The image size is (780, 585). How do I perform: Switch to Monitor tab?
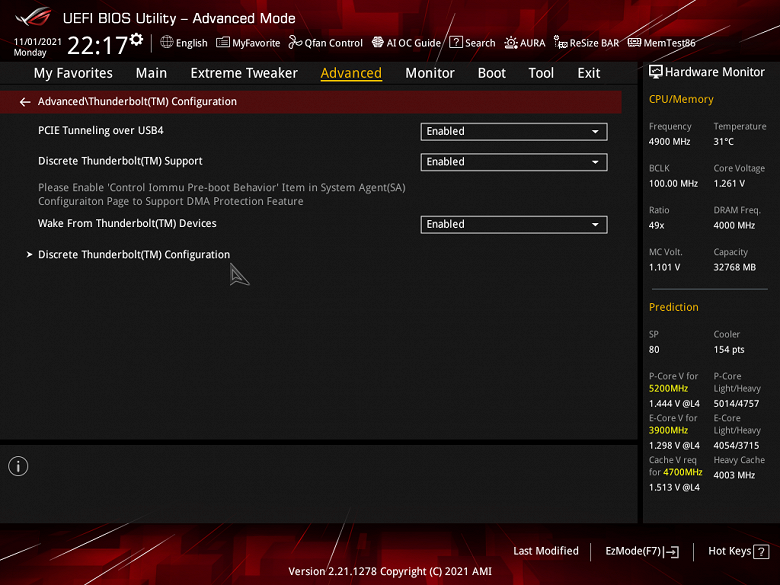tap(430, 73)
